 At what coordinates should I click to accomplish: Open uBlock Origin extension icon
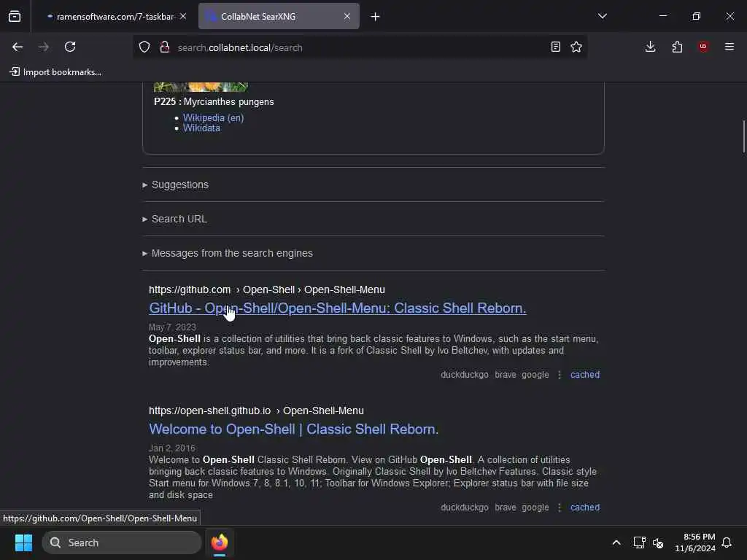tap(703, 47)
